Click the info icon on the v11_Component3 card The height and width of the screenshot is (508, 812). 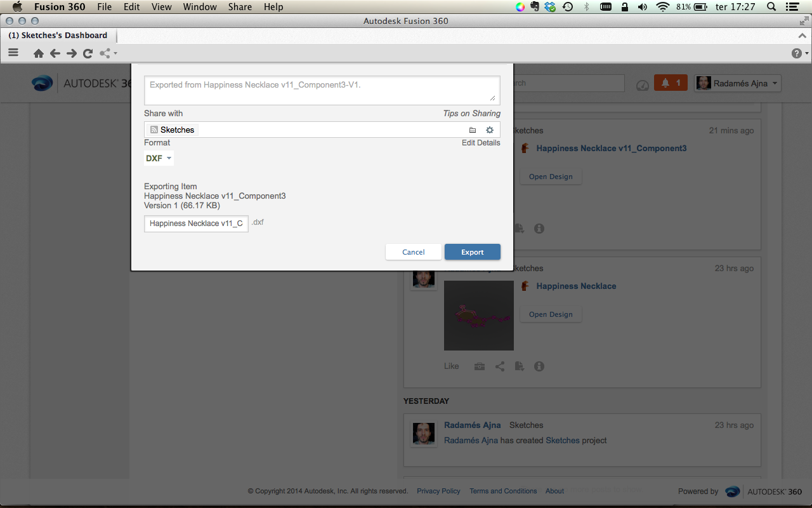[x=539, y=229]
